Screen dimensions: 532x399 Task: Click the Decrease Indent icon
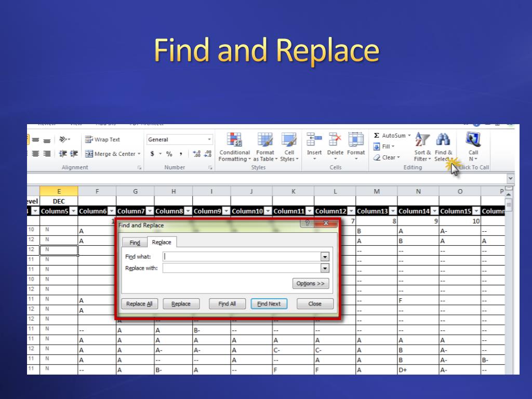pyautogui.click(x=63, y=154)
